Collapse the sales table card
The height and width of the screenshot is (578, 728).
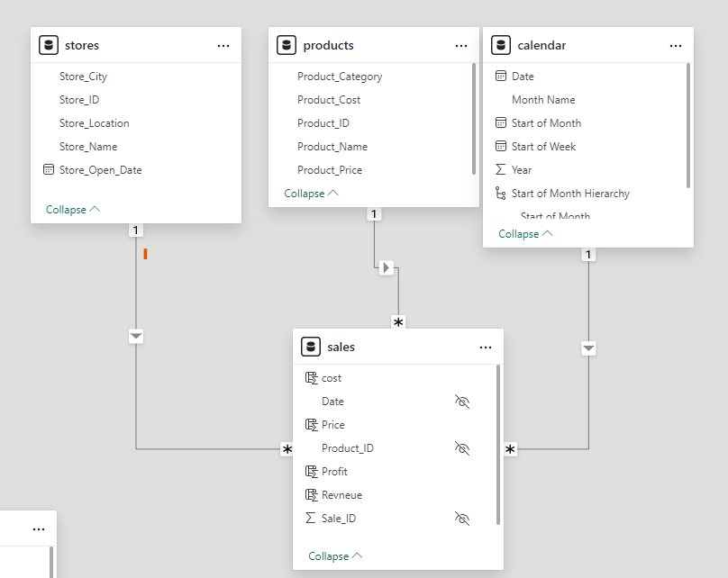335,556
